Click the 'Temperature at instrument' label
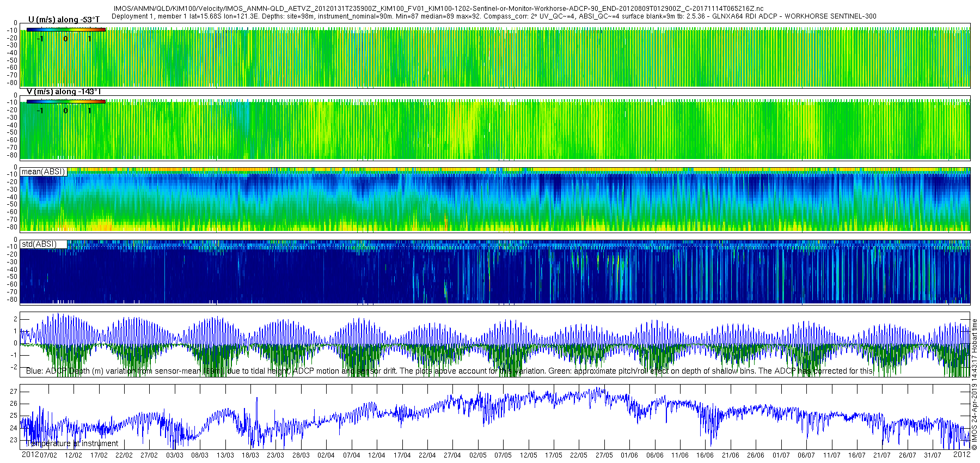Screen dimensions: 980x463 coord(72,443)
